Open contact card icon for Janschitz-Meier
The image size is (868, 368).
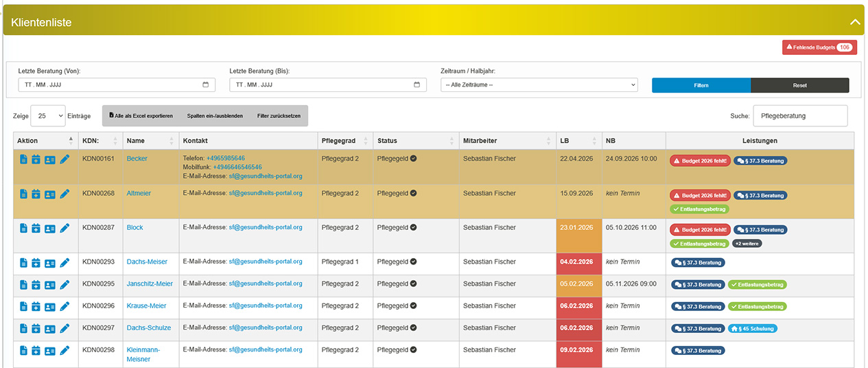(49, 285)
